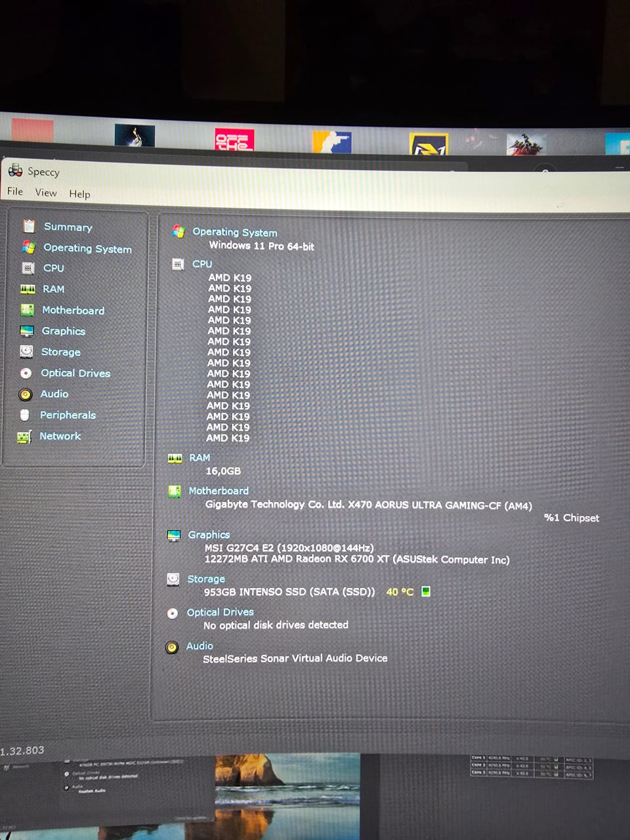The image size is (630, 840).
Task: Click the RAM icon in summary pane
Action: pos(175,458)
